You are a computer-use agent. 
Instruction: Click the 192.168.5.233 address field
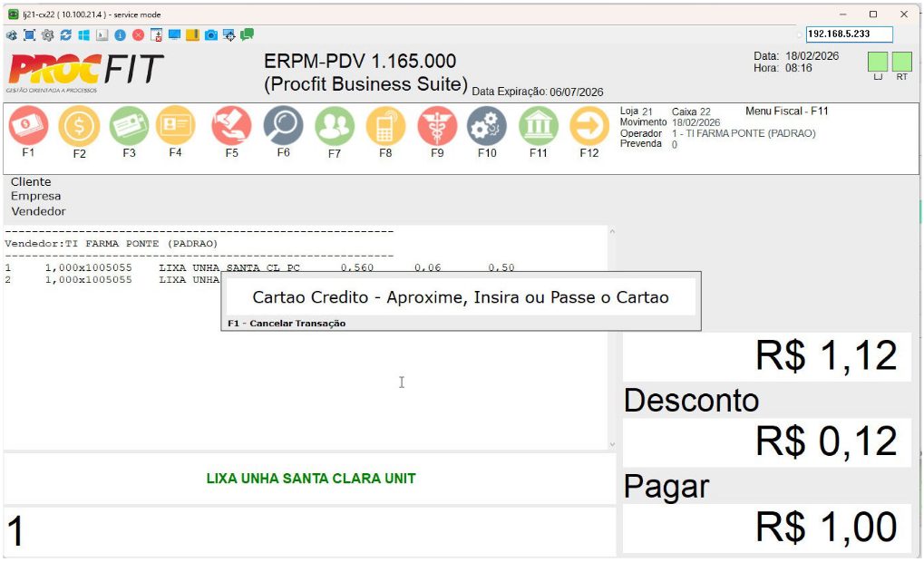point(849,34)
